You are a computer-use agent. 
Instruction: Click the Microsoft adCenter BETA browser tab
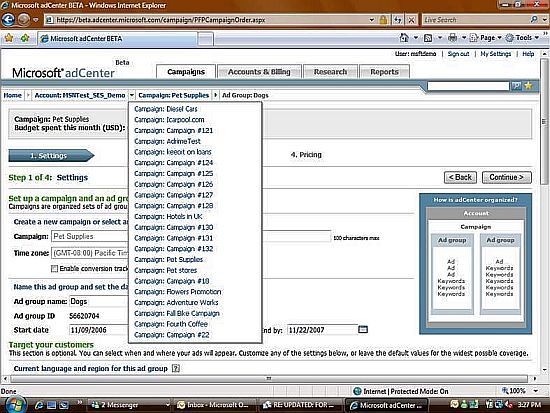117,39
